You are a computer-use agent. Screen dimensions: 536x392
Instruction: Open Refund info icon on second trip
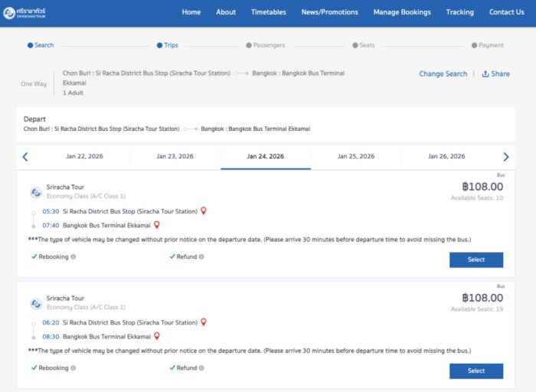(x=201, y=368)
